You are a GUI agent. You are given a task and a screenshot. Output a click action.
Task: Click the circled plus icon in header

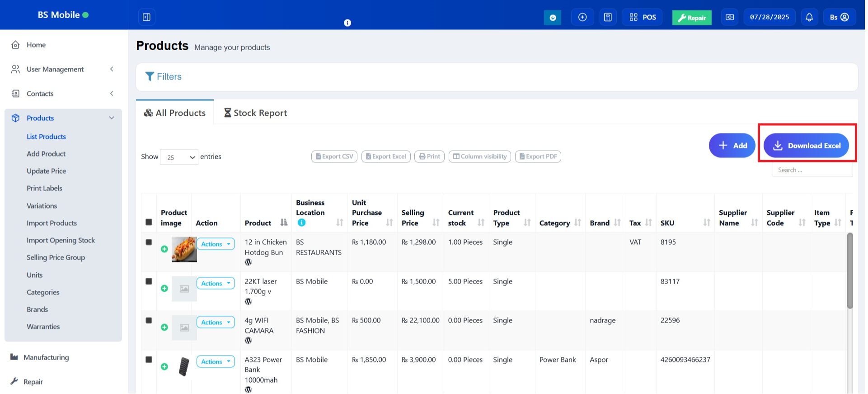coord(582,17)
